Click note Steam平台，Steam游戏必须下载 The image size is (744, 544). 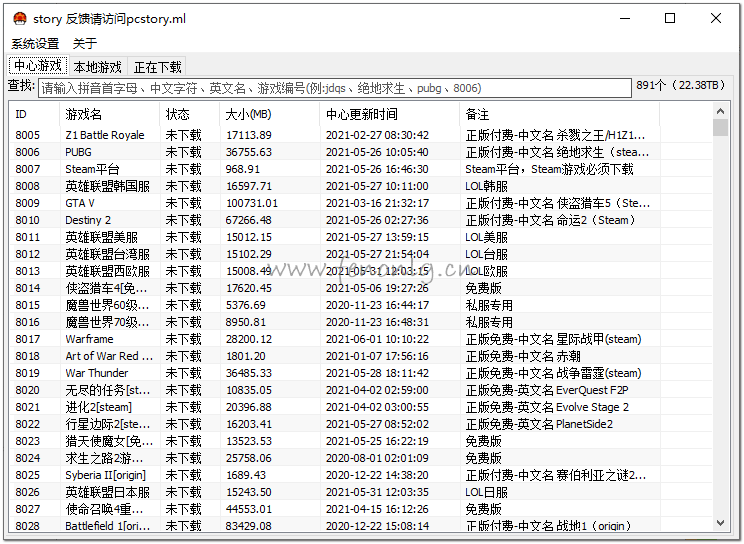point(549,169)
